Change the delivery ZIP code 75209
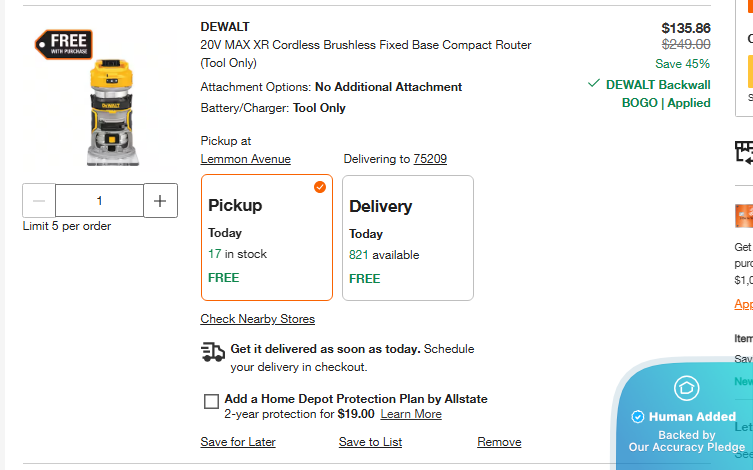This screenshot has height=470, width=753. pyautogui.click(x=430, y=159)
